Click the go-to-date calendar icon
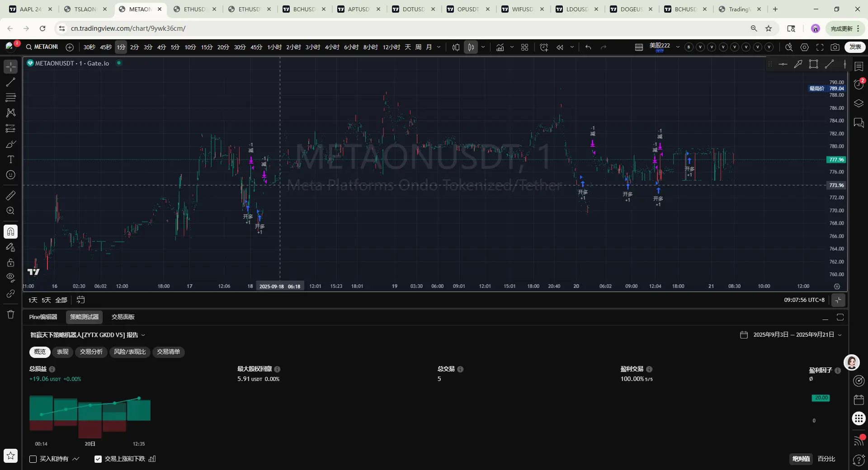 tap(80, 300)
